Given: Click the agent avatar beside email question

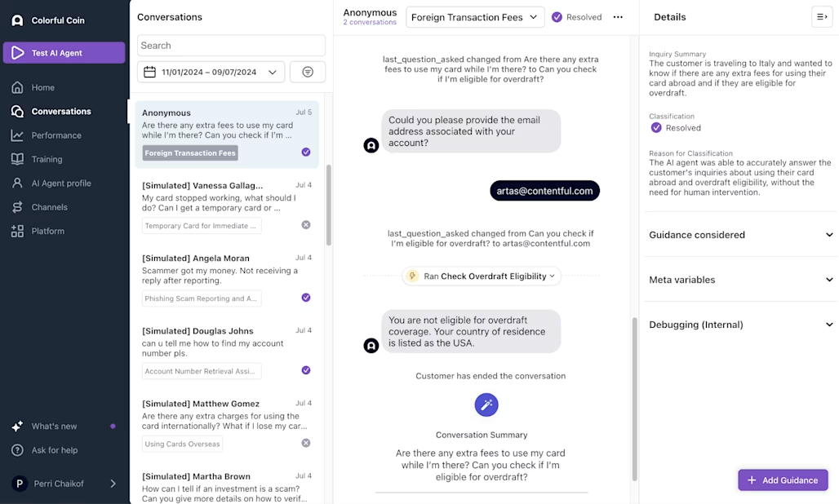Looking at the screenshot, I should click(371, 145).
